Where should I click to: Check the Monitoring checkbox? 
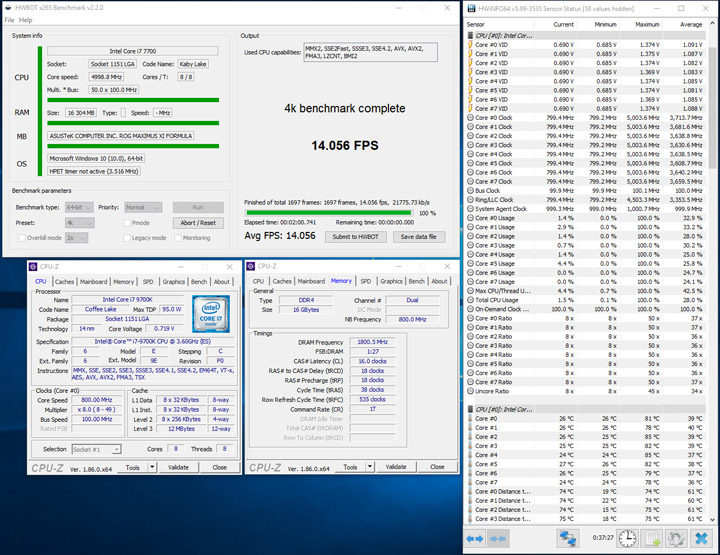[178, 238]
